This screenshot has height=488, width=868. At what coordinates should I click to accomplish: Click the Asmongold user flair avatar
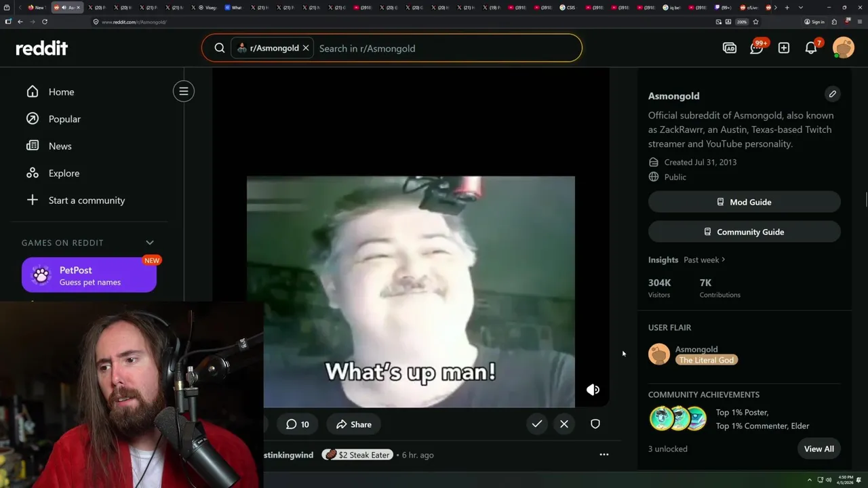pos(659,354)
